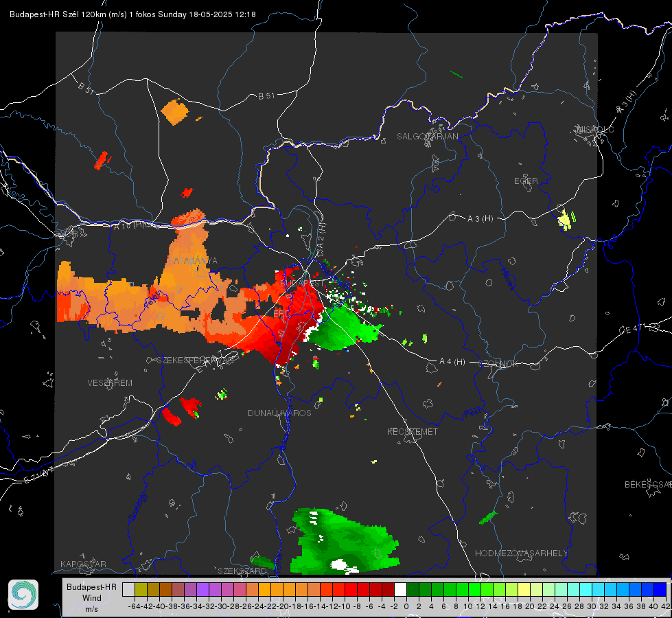Click the DUNAÚJVÁROS city label

(279, 413)
